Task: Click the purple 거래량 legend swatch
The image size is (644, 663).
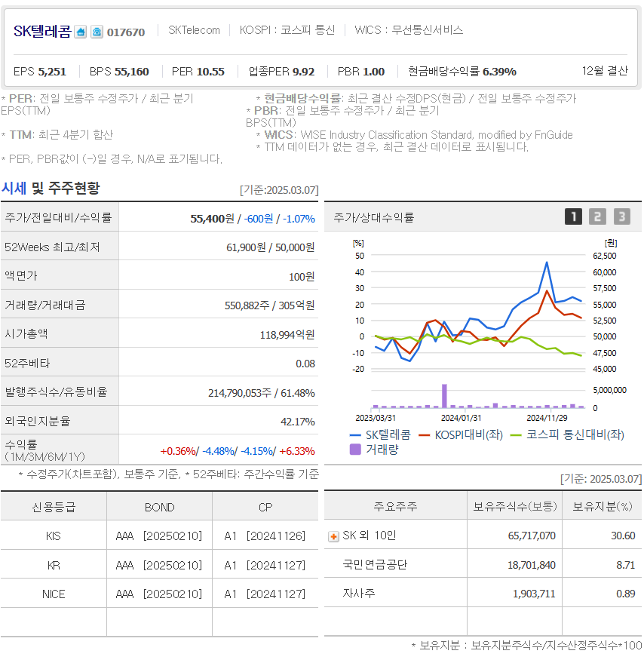Action: pyautogui.click(x=356, y=450)
